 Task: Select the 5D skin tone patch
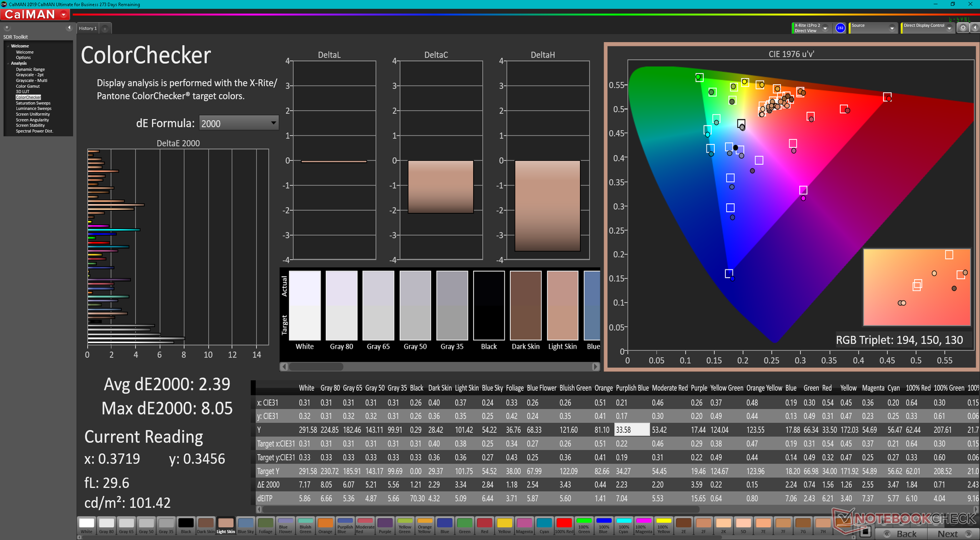point(743,526)
